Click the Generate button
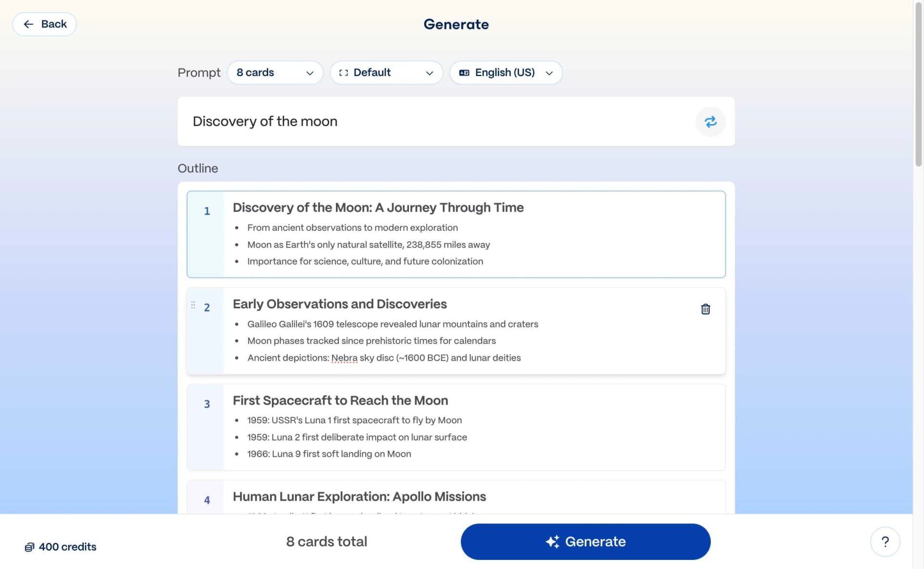This screenshot has height=569, width=924. pyautogui.click(x=585, y=542)
